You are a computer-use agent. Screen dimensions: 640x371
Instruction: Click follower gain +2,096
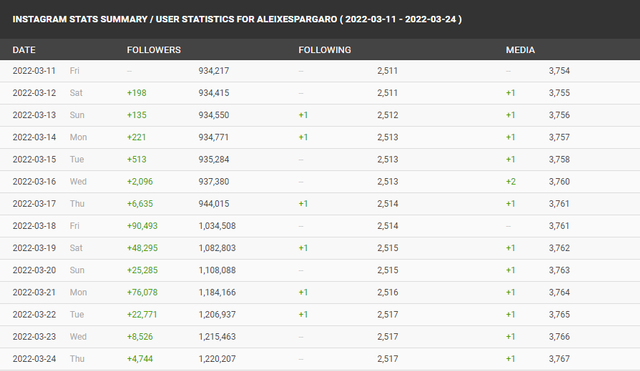[x=140, y=181]
